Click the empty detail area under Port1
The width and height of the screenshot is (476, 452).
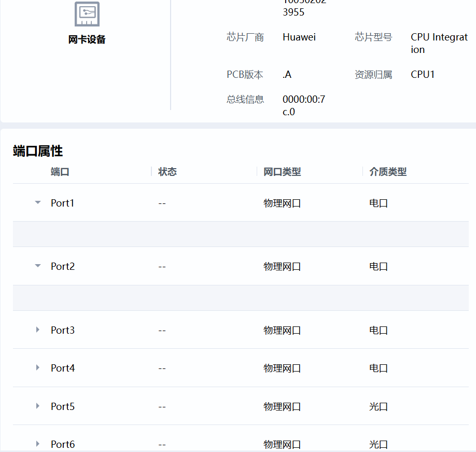tap(241, 234)
